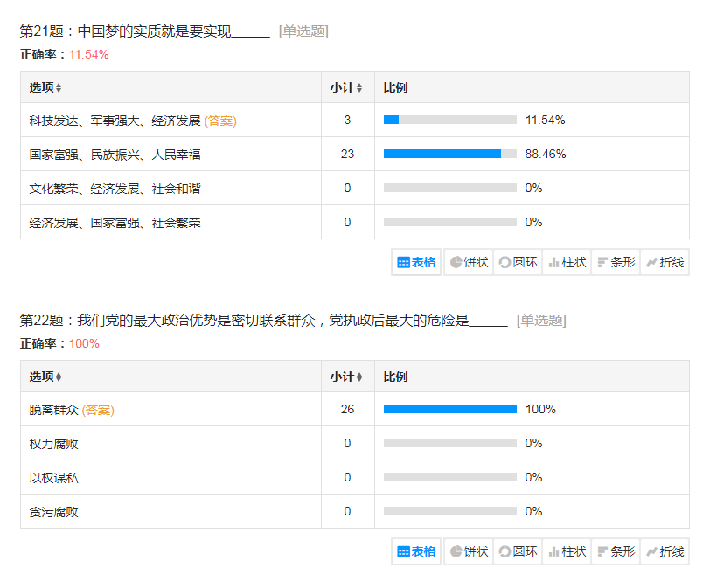This screenshot has height=588, width=710.
Task: Click the 国家富强、民族振兴、人民幸福 option row
Action: [x=115, y=155]
